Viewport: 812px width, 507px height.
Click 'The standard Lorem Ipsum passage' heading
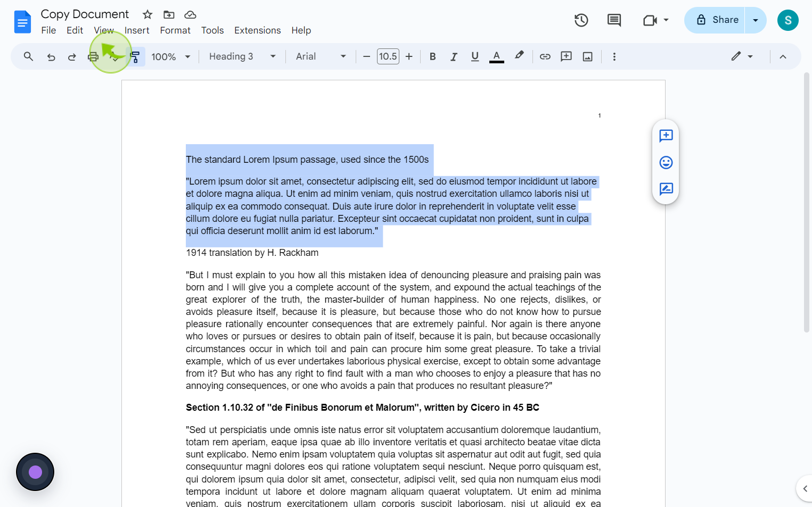[x=307, y=160]
